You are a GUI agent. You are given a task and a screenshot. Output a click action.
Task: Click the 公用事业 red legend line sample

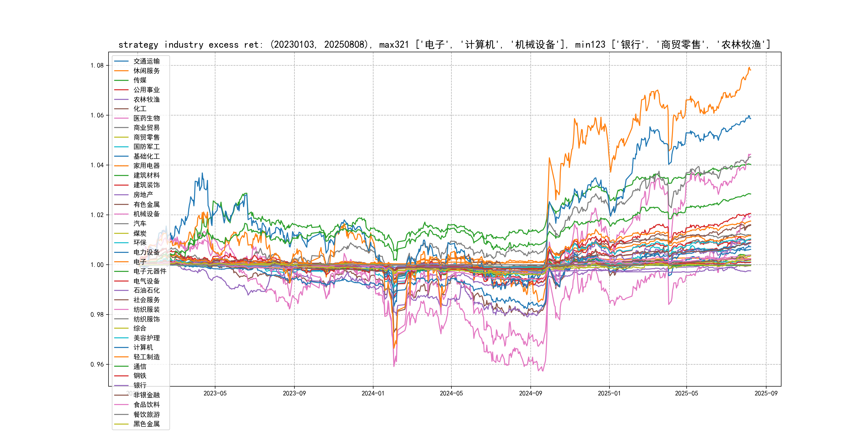coord(121,90)
